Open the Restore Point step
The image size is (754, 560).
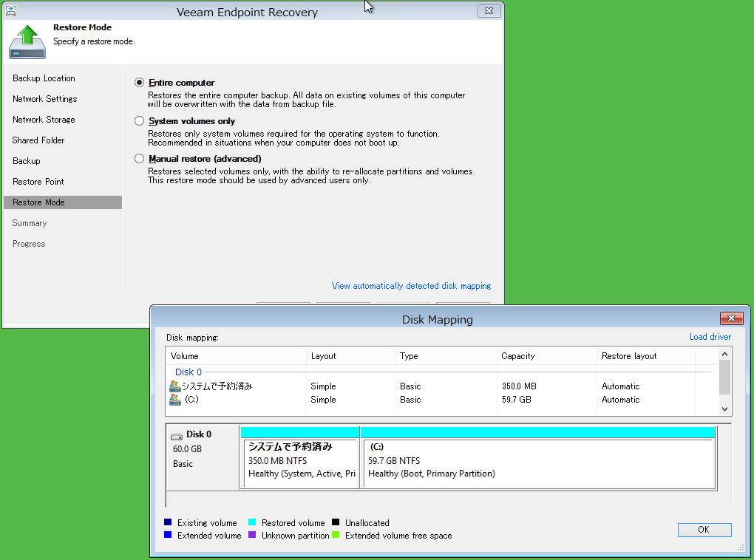coord(38,182)
